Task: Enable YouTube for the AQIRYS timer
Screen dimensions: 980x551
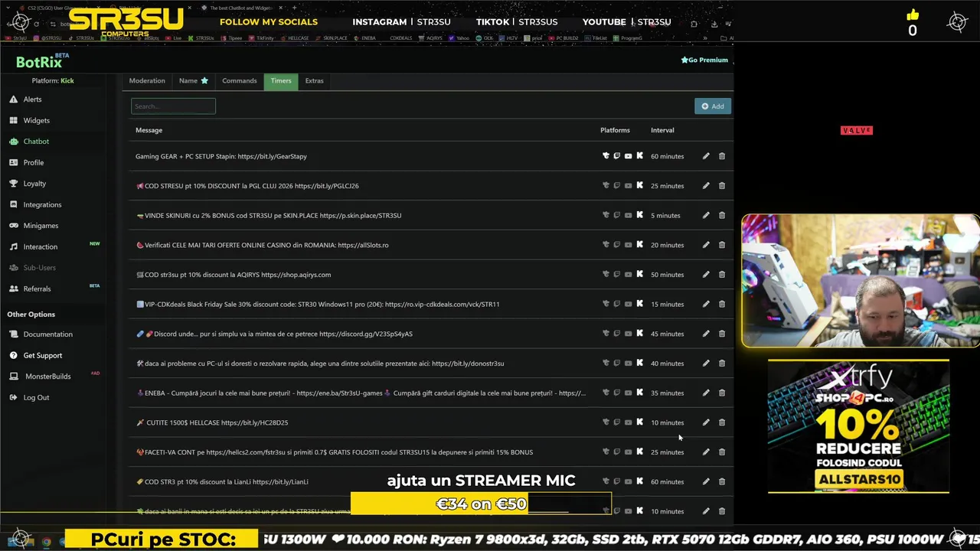Action: pos(629,275)
